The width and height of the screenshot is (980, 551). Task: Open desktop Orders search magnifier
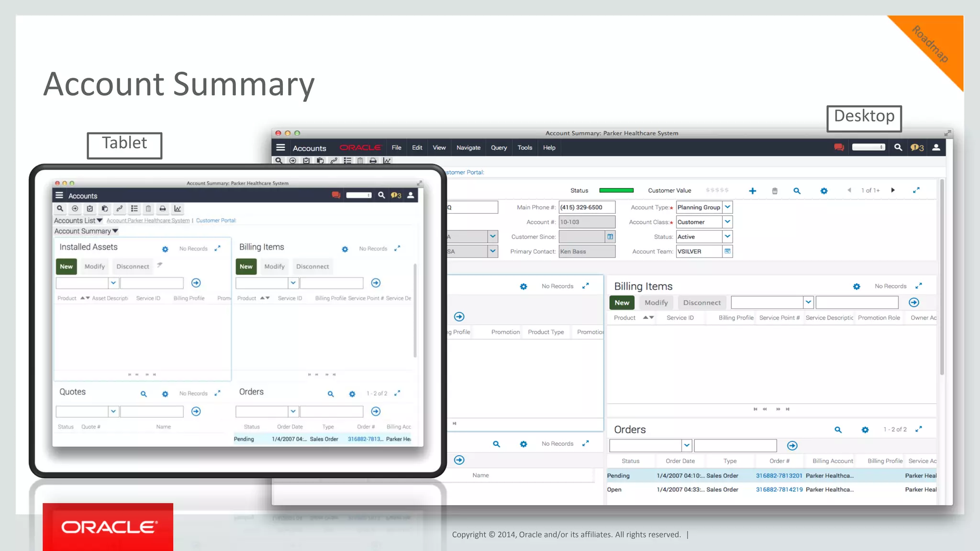[838, 430]
